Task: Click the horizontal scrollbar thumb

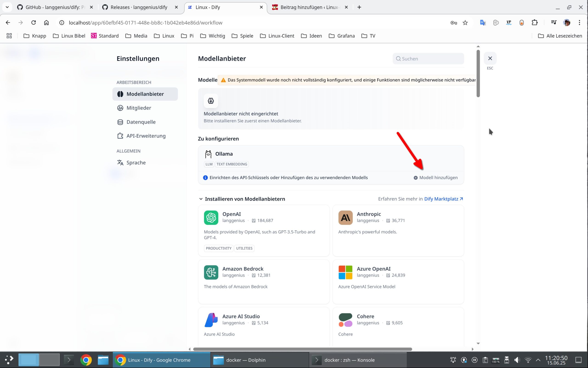Action: click(302, 349)
